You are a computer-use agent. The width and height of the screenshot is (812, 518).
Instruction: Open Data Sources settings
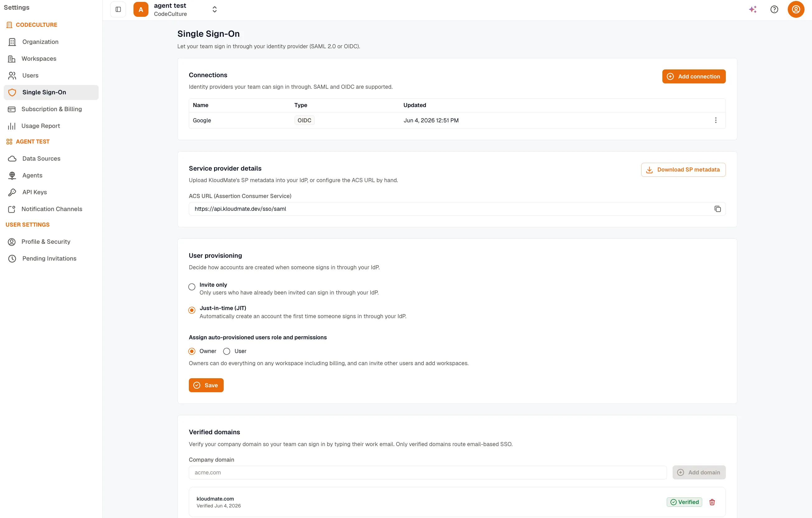pyautogui.click(x=51, y=158)
